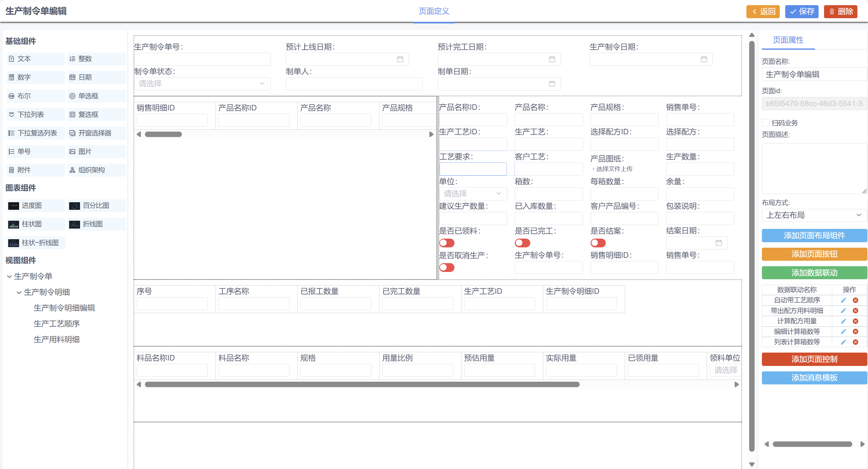
Task: Click the 工艺要求 input field
Action: pyautogui.click(x=473, y=169)
